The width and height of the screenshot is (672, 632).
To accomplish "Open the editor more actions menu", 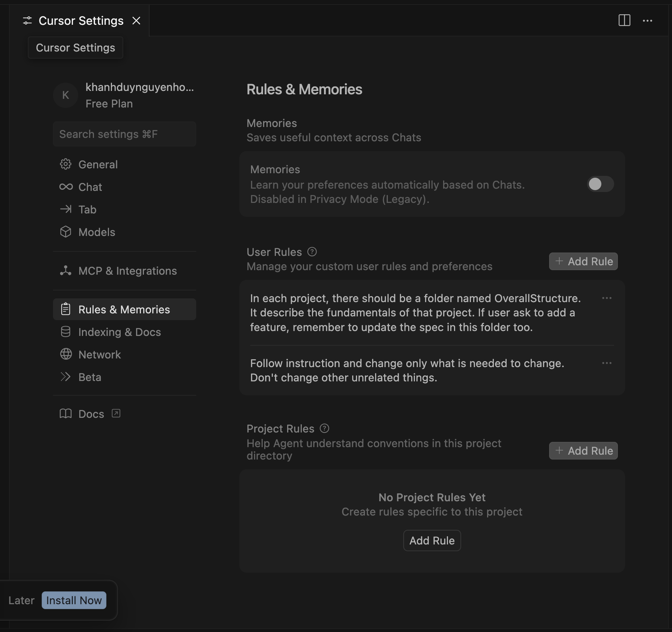I will point(648,21).
